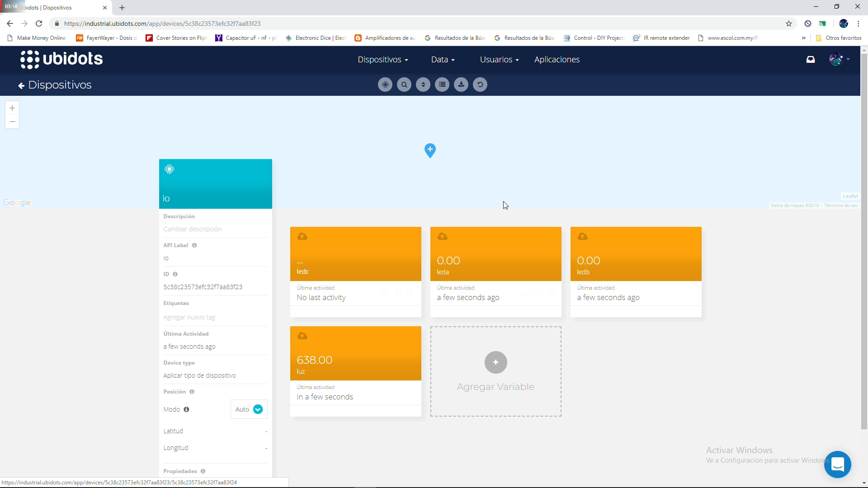Click the cloud icon on the leda variable card
This screenshot has width=868, height=488.
pyautogui.click(x=443, y=236)
